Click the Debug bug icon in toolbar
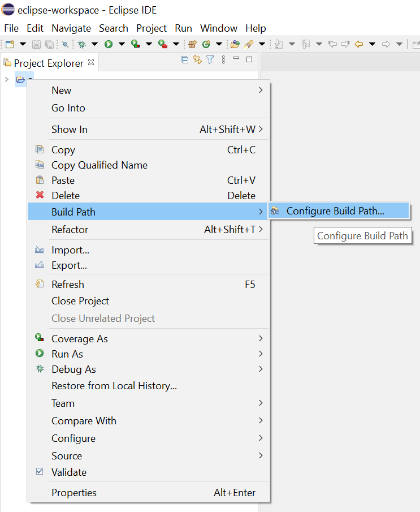The width and height of the screenshot is (420, 512). pos(81,44)
